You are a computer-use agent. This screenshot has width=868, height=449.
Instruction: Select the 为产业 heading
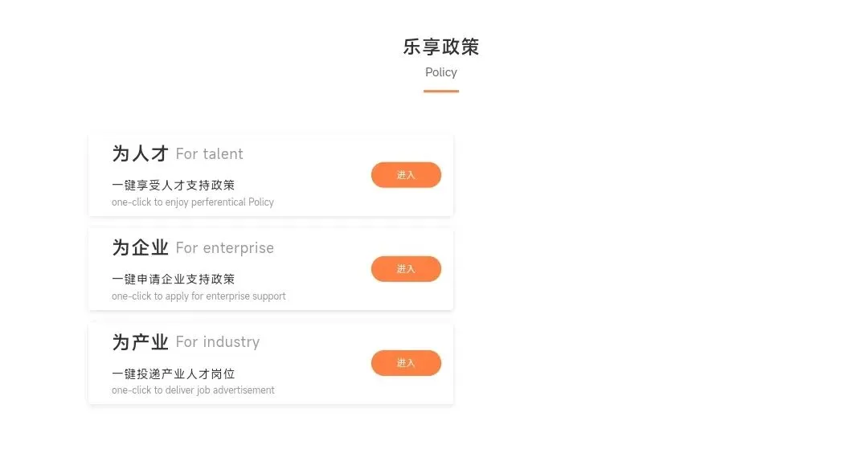tap(140, 341)
